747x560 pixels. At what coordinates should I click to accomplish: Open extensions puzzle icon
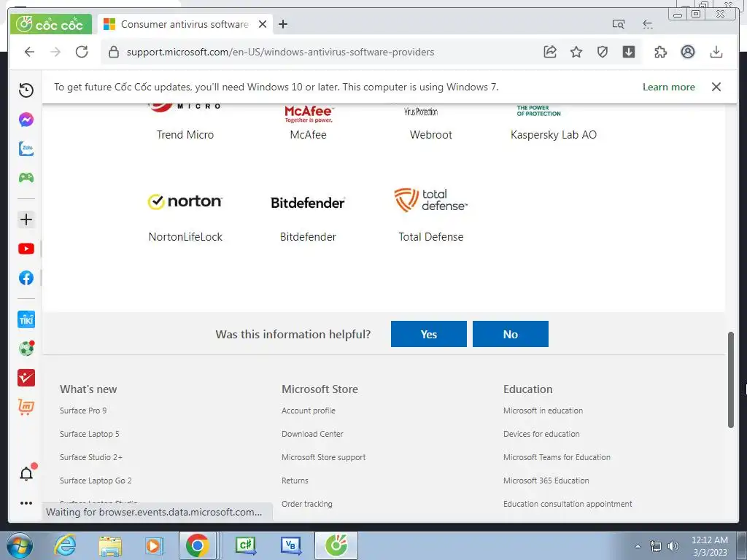[x=661, y=52]
